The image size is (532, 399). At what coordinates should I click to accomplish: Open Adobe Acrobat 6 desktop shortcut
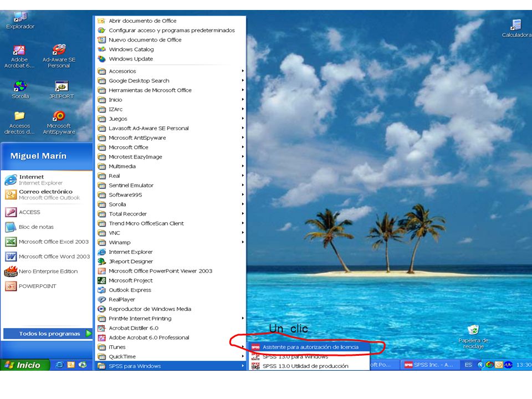point(19,57)
